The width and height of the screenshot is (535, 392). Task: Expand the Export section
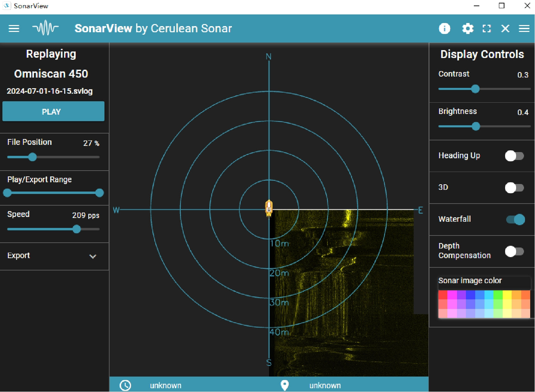coord(92,256)
